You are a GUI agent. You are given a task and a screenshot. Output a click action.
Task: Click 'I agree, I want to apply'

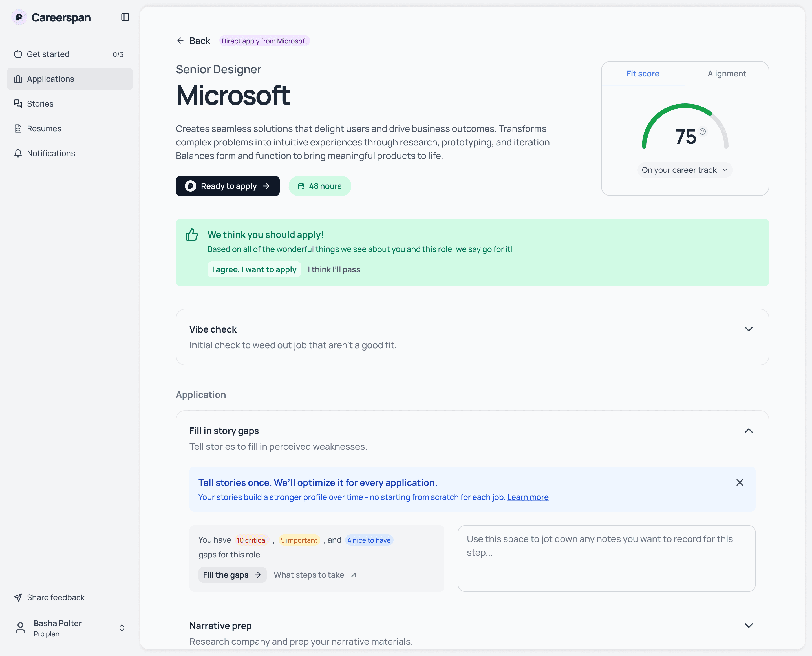(x=254, y=269)
